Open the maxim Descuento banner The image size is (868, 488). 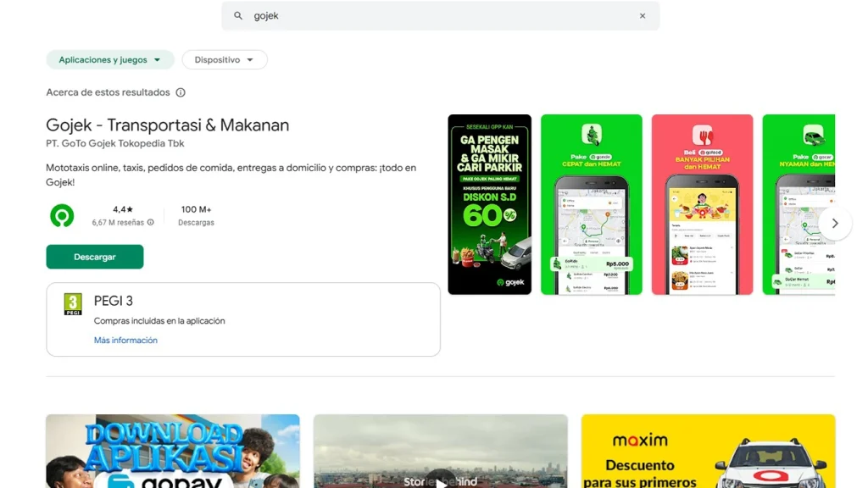(708, 451)
